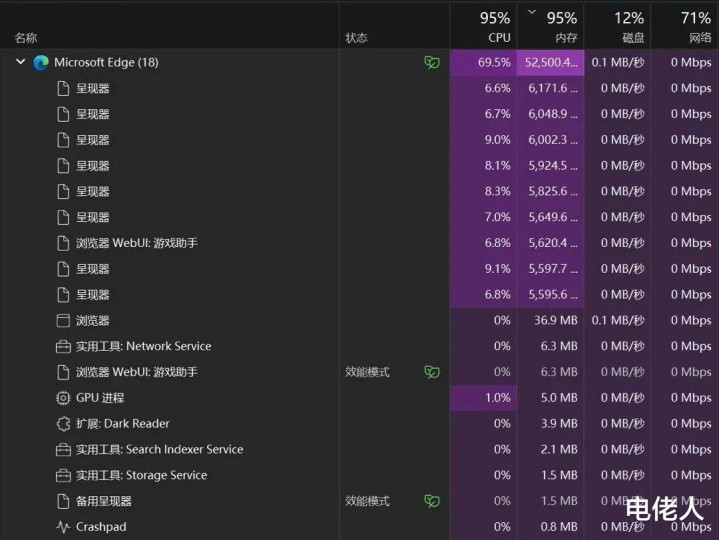Click page icon of 呈现器 using 5,597.7 memory
The height and width of the screenshot is (540, 719).
(63, 269)
